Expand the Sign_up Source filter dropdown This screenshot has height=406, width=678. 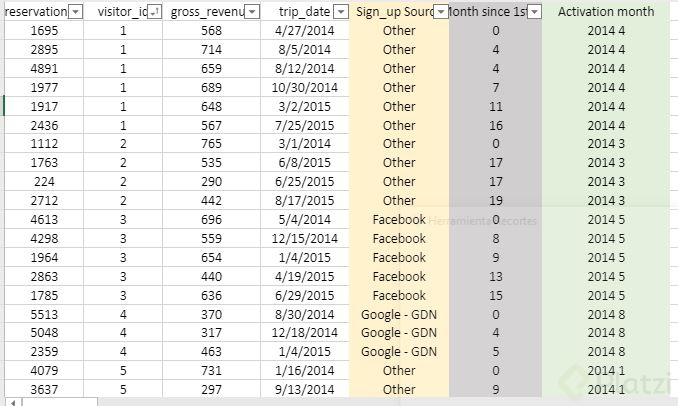point(440,12)
